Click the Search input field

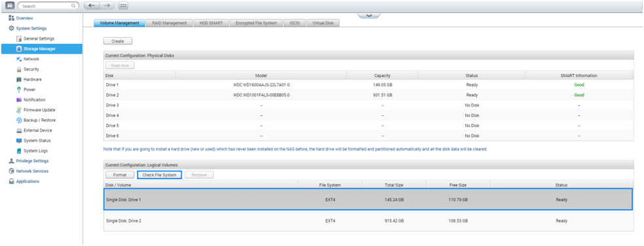(48, 6)
